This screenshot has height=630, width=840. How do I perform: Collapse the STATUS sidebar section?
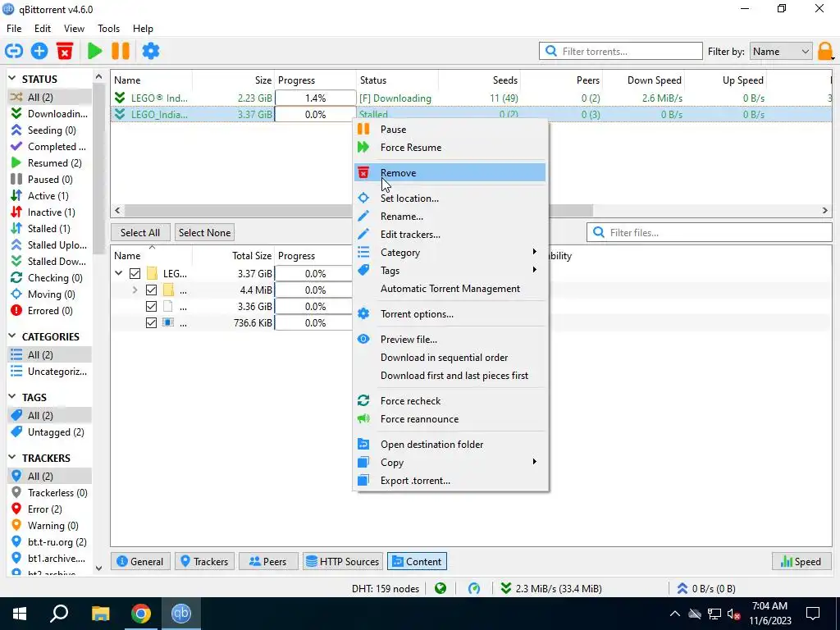12,79
